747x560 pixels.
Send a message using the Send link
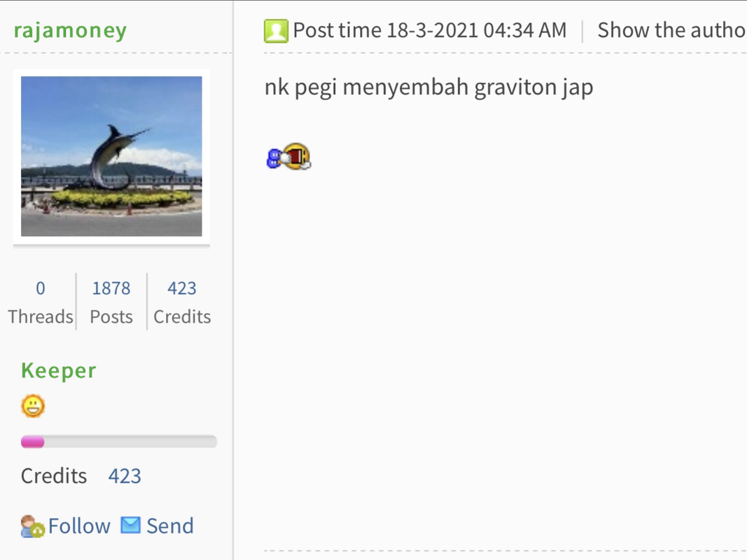[169, 526]
